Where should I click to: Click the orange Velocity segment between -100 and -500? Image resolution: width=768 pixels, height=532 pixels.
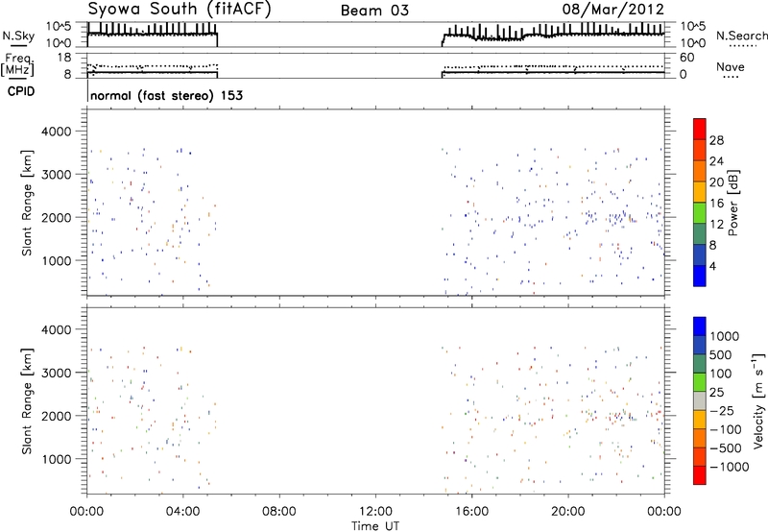700,438
